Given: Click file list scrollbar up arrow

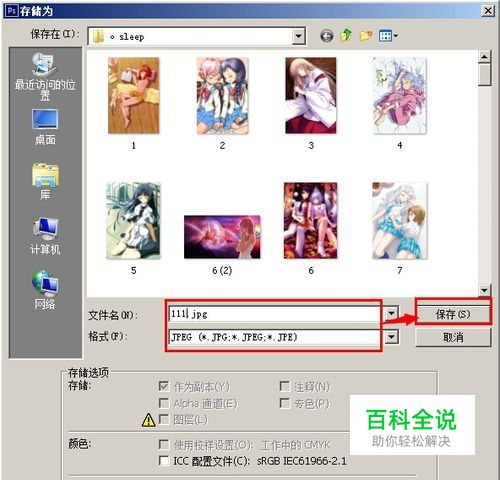Looking at the screenshot, I should pos(484,56).
